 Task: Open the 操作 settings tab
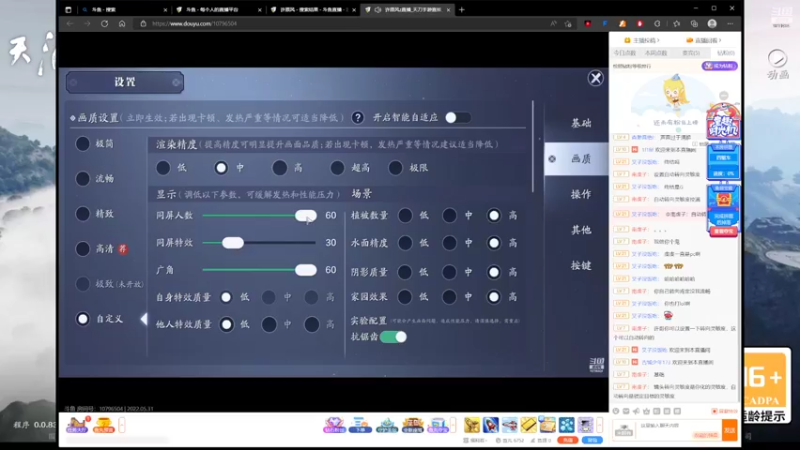[581, 194]
